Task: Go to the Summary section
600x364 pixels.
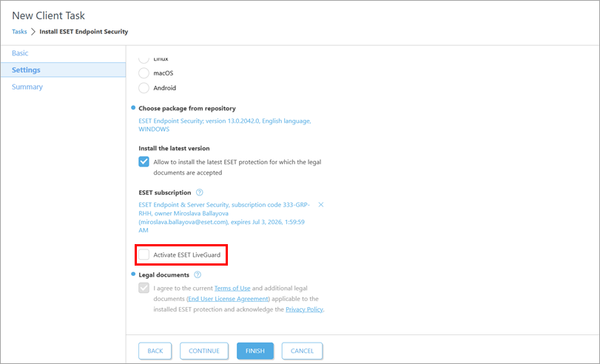Action: pyautogui.click(x=27, y=87)
